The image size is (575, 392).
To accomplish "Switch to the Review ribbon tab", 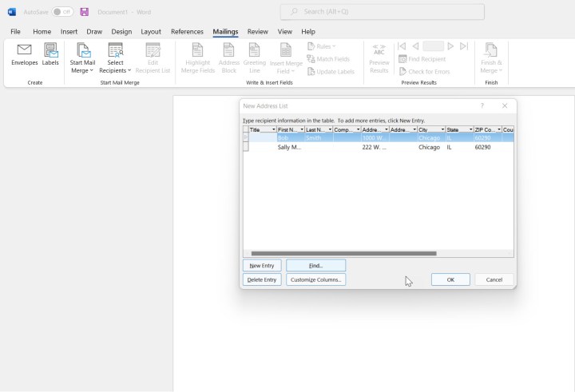I will (257, 32).
